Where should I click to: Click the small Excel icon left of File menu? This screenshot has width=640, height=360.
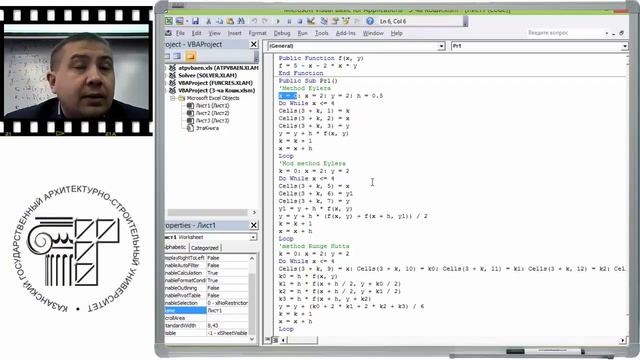168,33
